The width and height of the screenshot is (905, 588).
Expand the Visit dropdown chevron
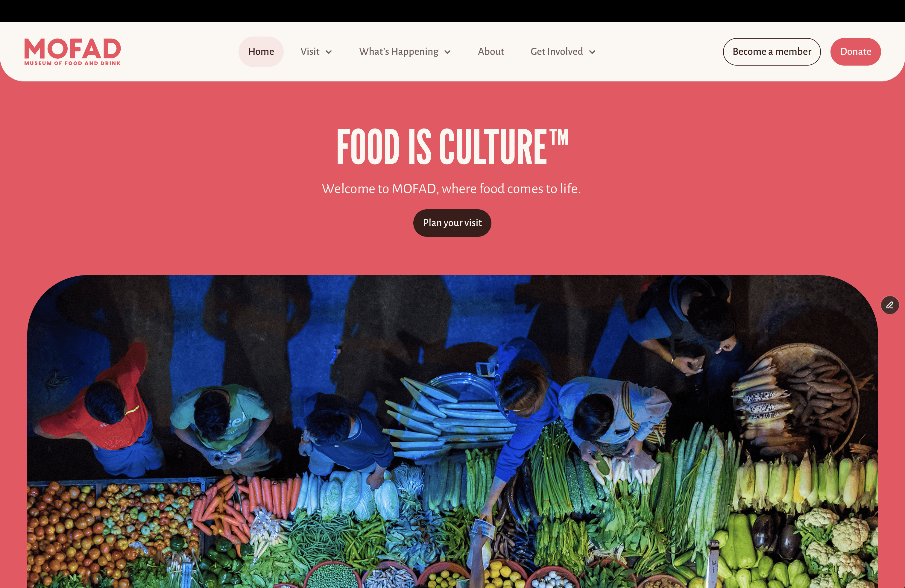tap(329, 52)
